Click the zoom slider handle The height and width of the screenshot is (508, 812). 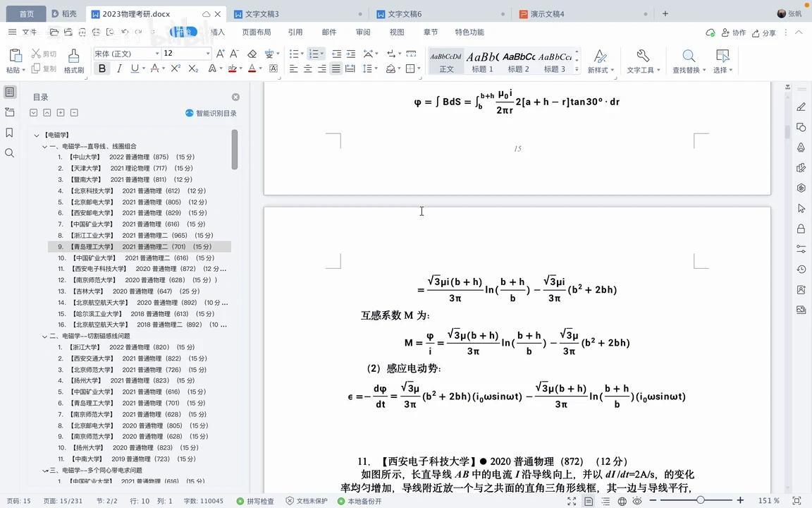700,500
